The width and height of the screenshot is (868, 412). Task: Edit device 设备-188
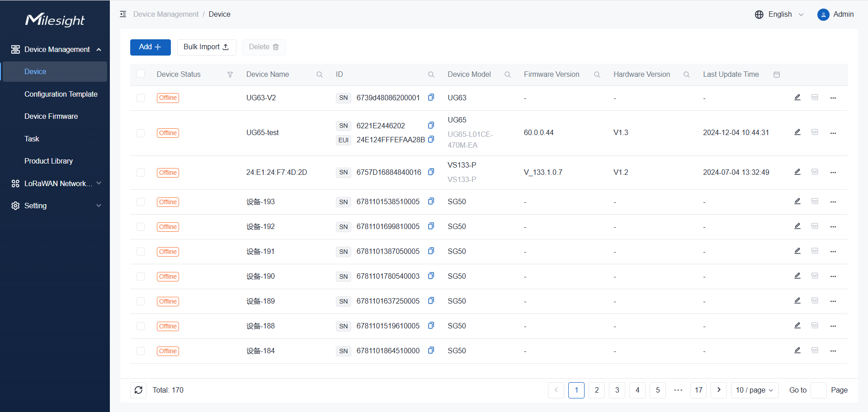tap(797, 326)
